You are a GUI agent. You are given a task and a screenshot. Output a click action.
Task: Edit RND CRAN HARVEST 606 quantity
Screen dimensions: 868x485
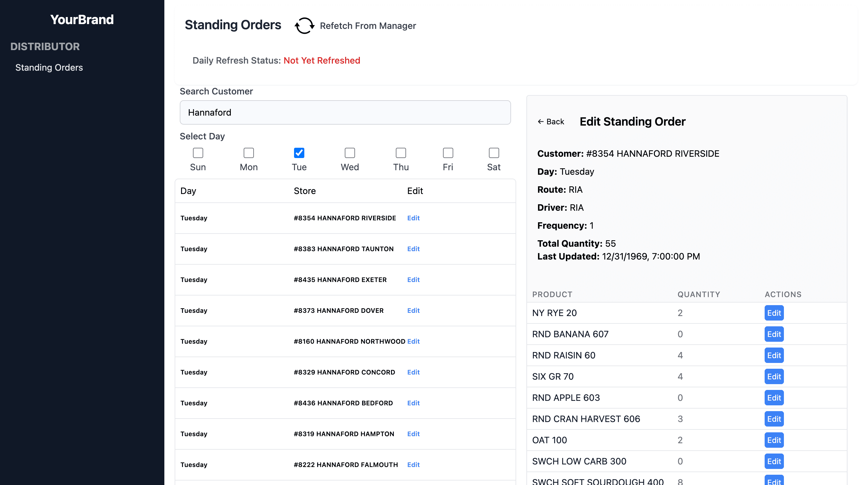click(774, 419)
